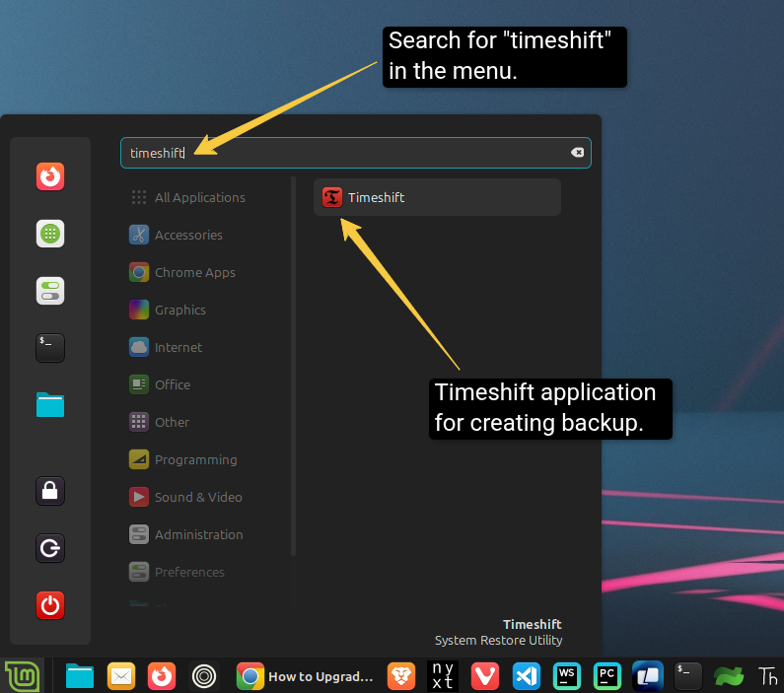Open Firefox from the menu favorites sidebar

tap(50, 176)
